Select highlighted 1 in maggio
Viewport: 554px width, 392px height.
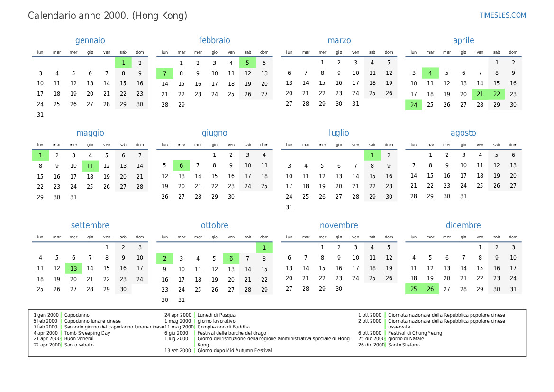[40, 155]
